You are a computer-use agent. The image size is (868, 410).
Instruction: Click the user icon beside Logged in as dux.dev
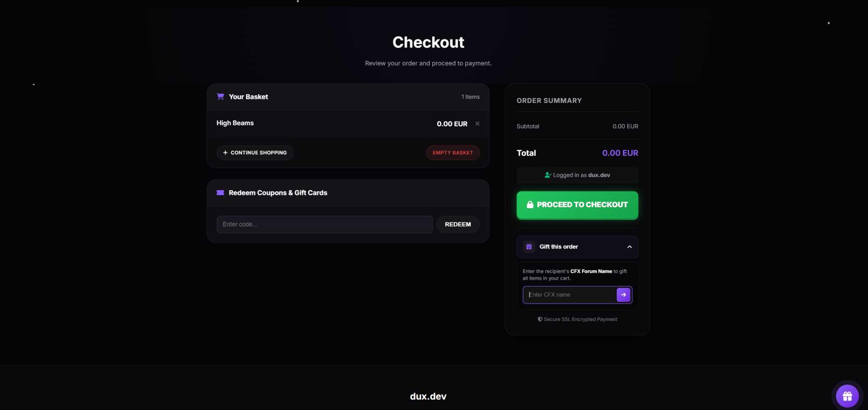tap(547, 175)
